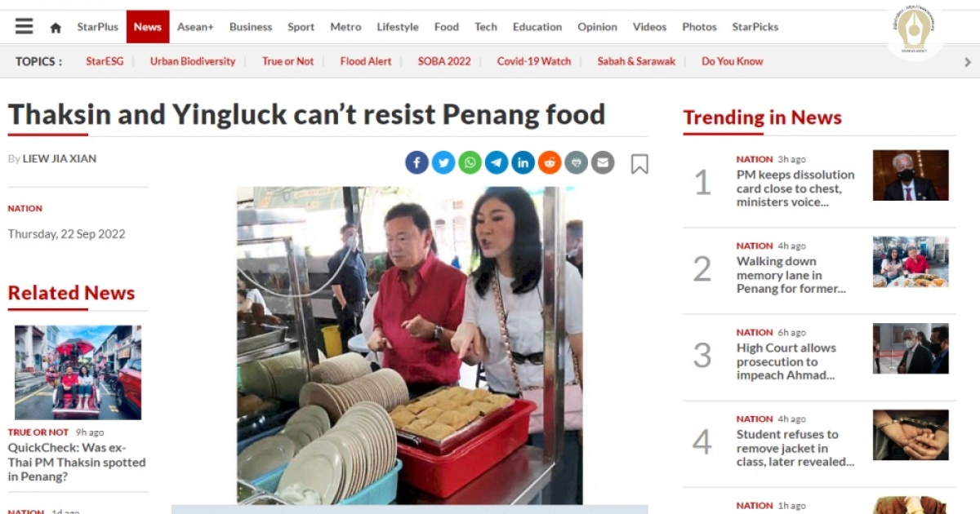Share on Reddit icon
Screen dimensions: 980x514
(550, 162)
